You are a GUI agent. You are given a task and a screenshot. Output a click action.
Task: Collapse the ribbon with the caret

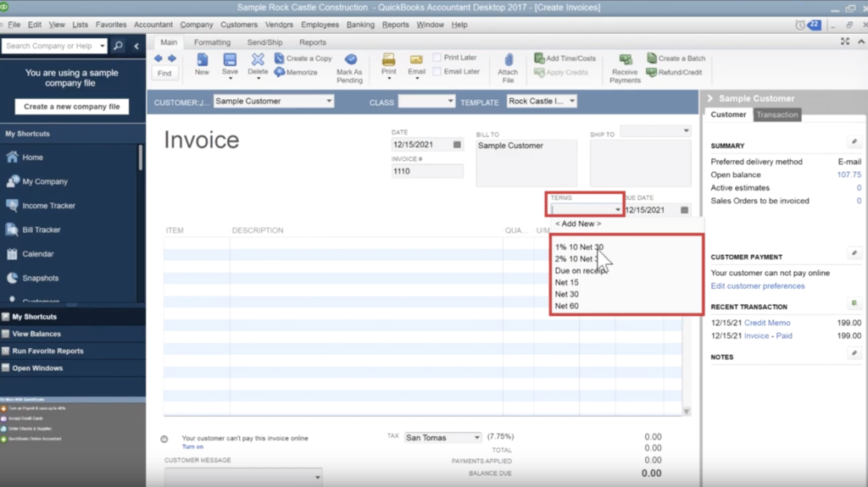click(x=861, y=42)
